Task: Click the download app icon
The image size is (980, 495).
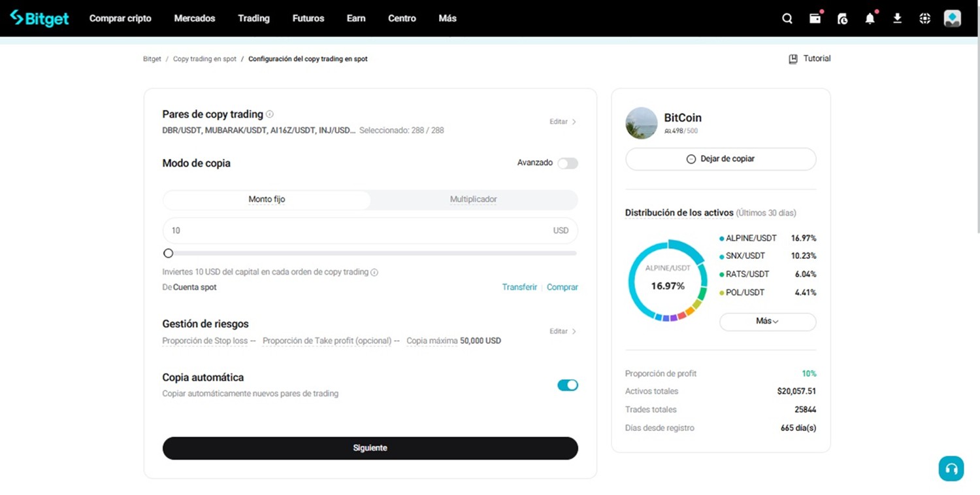Action: pyautogui.click(x=897, y=18)
